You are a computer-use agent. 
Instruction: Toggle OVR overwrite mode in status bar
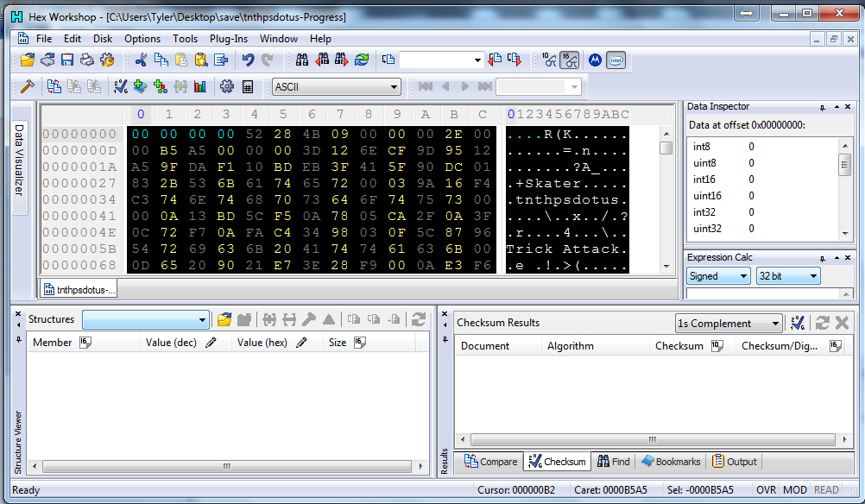click(x=766, y=490)
